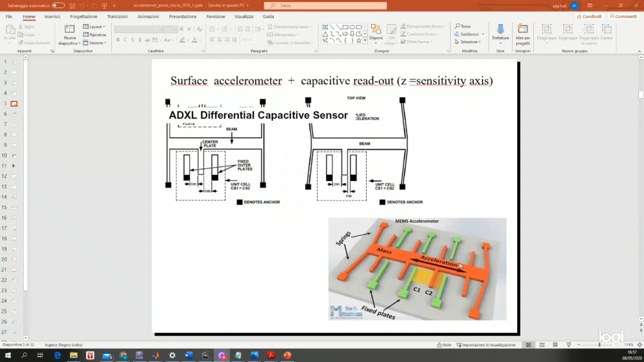Viewport: 644px width, 362px height.
Task: Start slideshow from status bar icon
Action: click(x=569, y=345)
